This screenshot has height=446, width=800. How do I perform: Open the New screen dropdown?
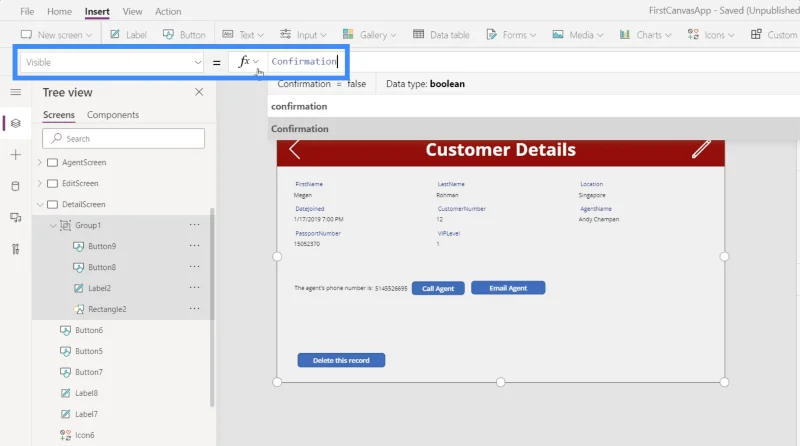pos(56,35)
